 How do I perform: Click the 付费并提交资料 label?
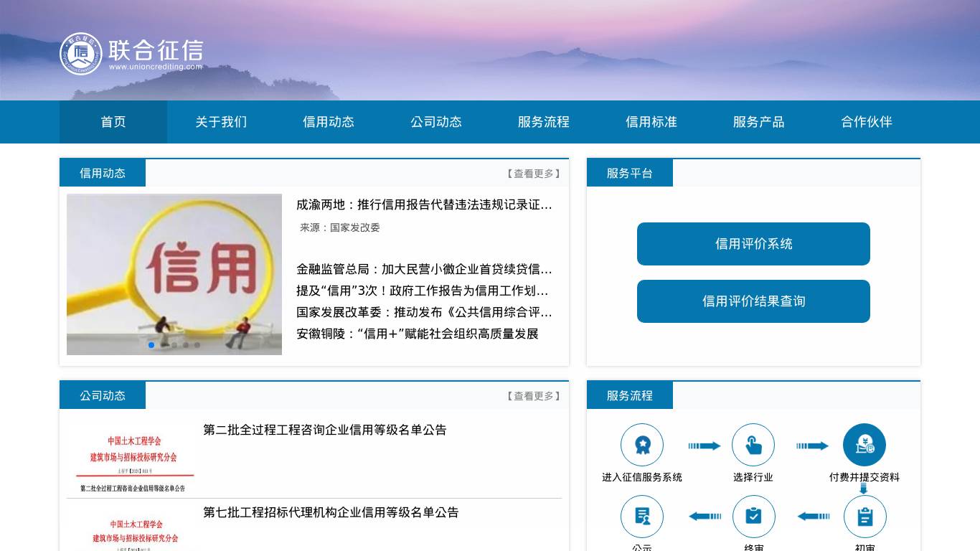pyautogui.click(x=864, y=477)
